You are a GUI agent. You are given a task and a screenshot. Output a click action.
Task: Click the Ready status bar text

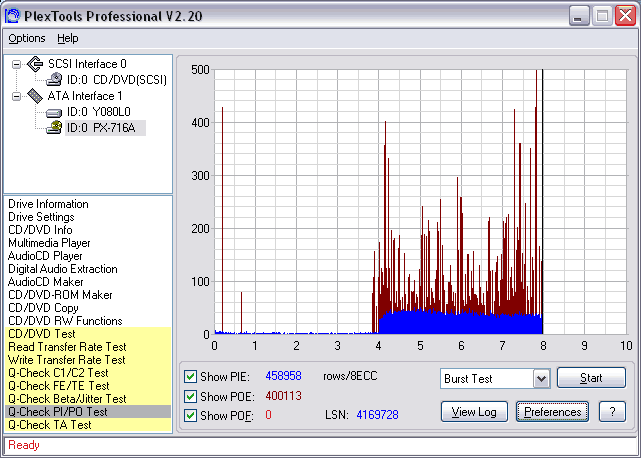click(24, 445)
